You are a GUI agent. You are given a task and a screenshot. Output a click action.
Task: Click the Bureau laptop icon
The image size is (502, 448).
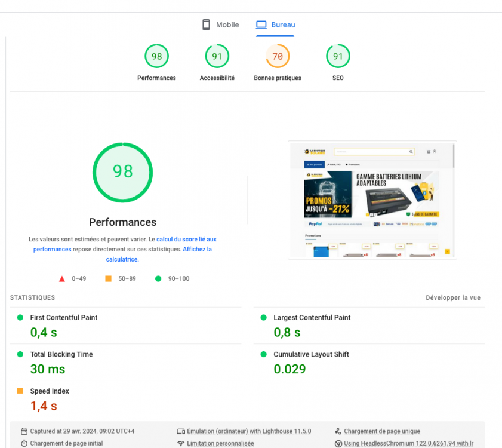pyautogui.click(x=261, y=24)
